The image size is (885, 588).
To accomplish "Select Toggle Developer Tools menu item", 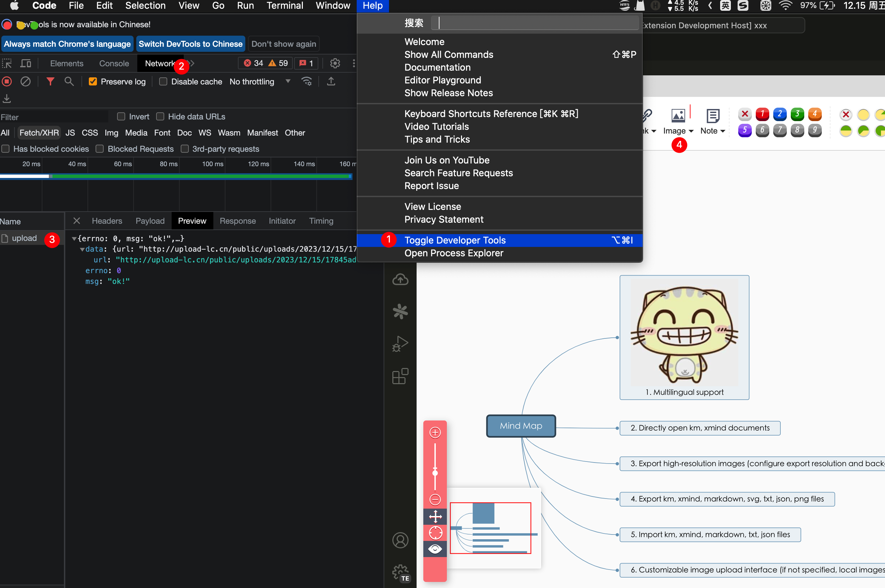I will 455,240.
